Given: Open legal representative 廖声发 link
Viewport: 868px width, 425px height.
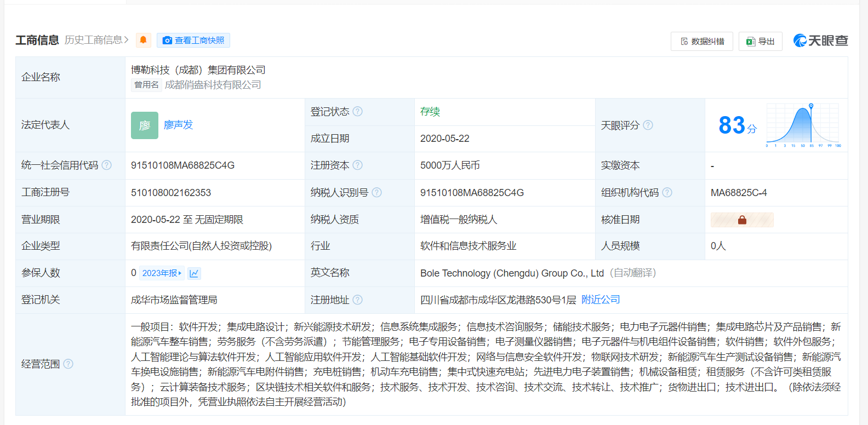Looking at the screenshot, I should [179, 125].
